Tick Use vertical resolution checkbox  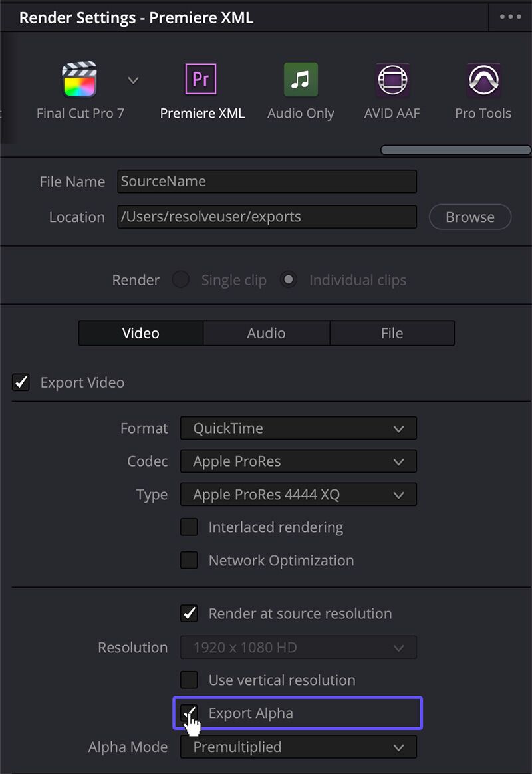[x=189, y=680]
